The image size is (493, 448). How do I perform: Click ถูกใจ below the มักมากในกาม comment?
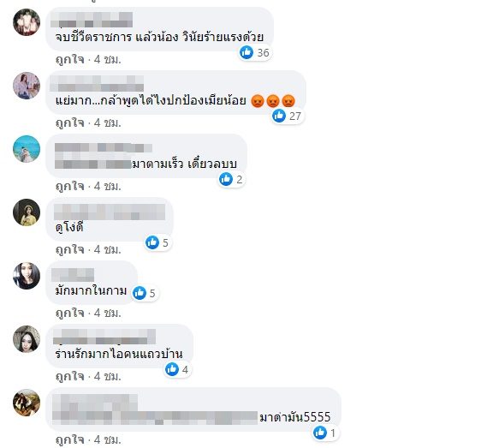(70, 313)
